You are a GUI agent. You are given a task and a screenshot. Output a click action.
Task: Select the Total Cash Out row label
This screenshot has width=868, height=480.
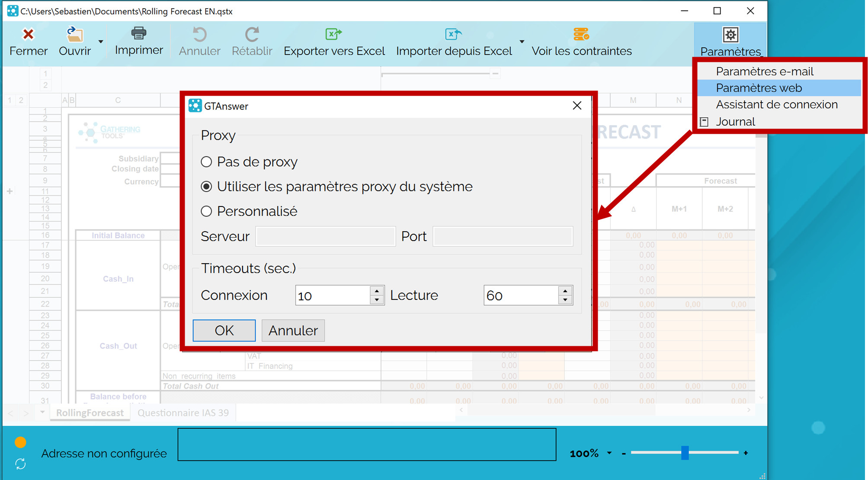point(191,386)
